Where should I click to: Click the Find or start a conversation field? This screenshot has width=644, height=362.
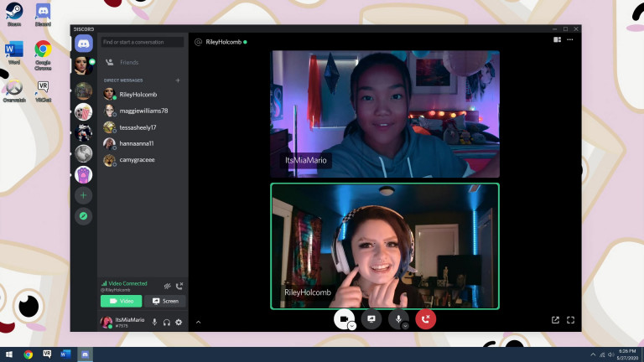142,42
